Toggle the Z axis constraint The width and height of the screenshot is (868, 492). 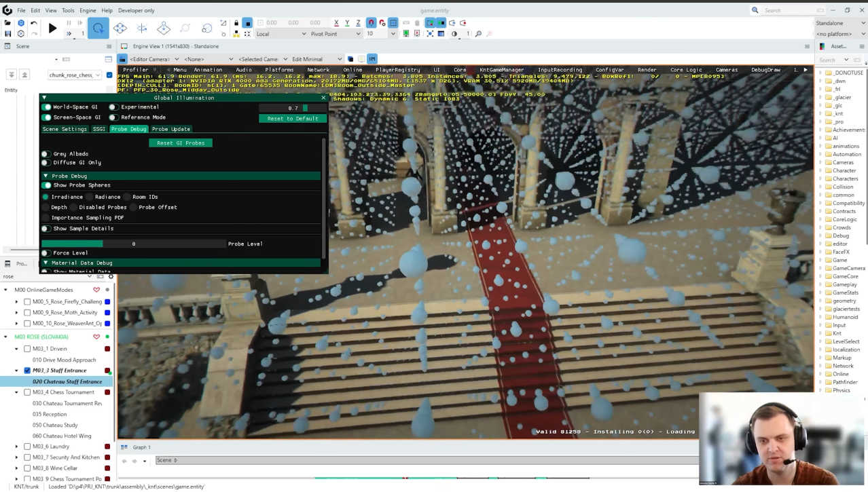[358, 23]
